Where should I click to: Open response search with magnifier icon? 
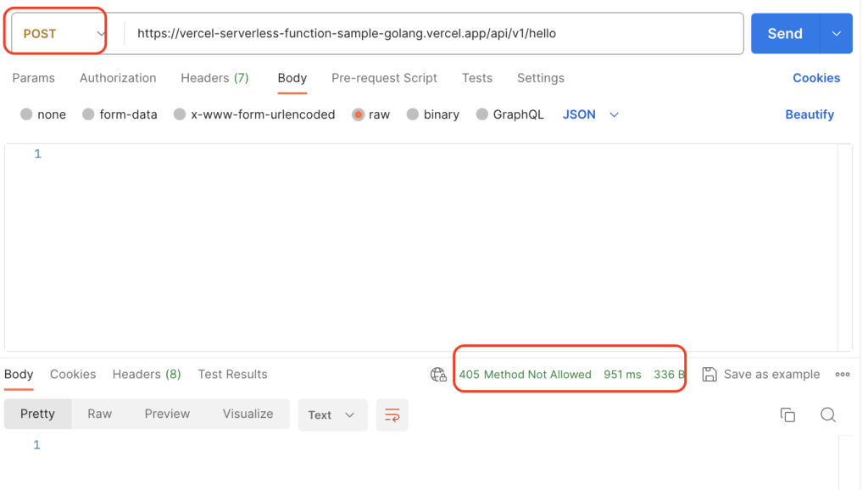click(x=828, y=415)
